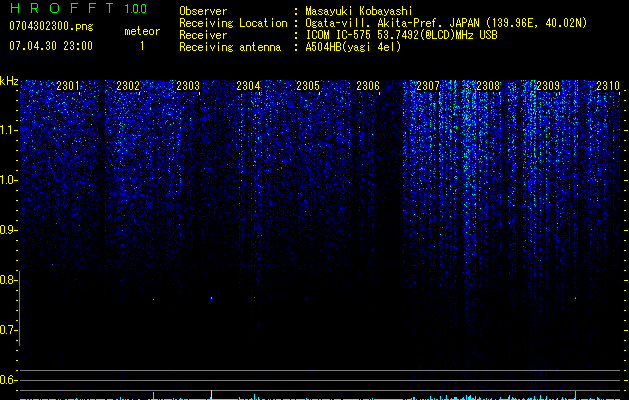Click the 0.7 frequency axis label

pyautogui.click(x=8, y=330)
